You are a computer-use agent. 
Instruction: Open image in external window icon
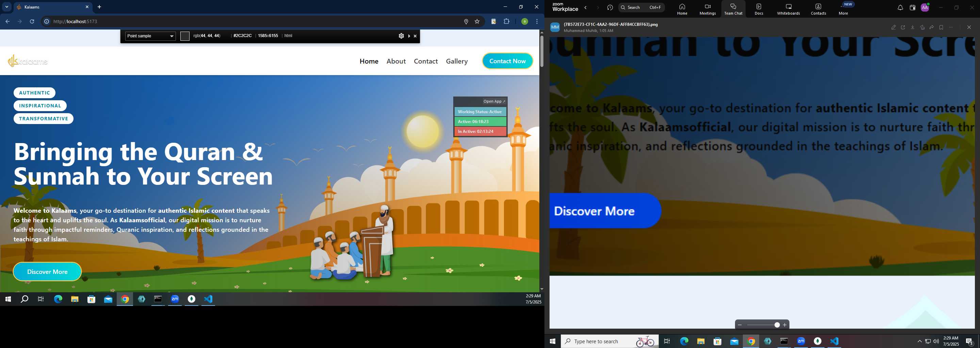click(903, 27)
